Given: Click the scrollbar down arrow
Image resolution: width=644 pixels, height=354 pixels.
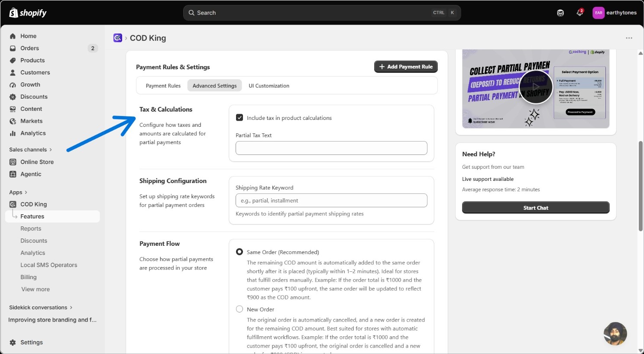Looking at the screenshot, I should click(641, 351).
